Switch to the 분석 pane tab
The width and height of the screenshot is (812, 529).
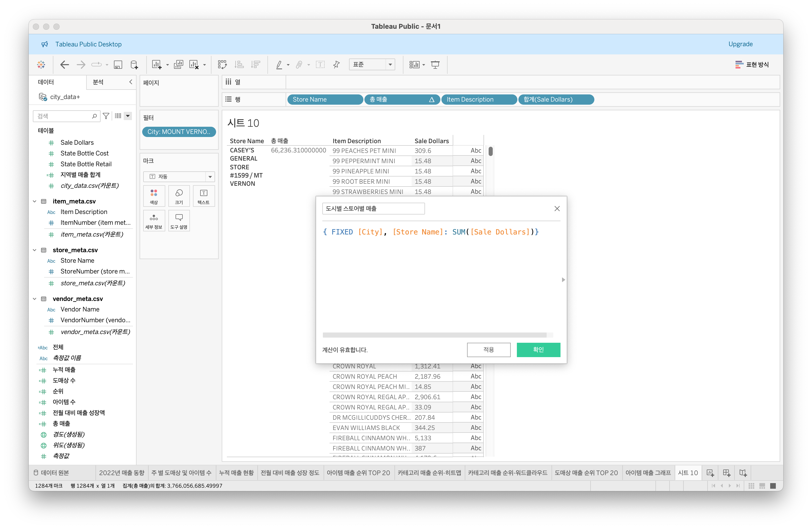[x=98, y=82]
